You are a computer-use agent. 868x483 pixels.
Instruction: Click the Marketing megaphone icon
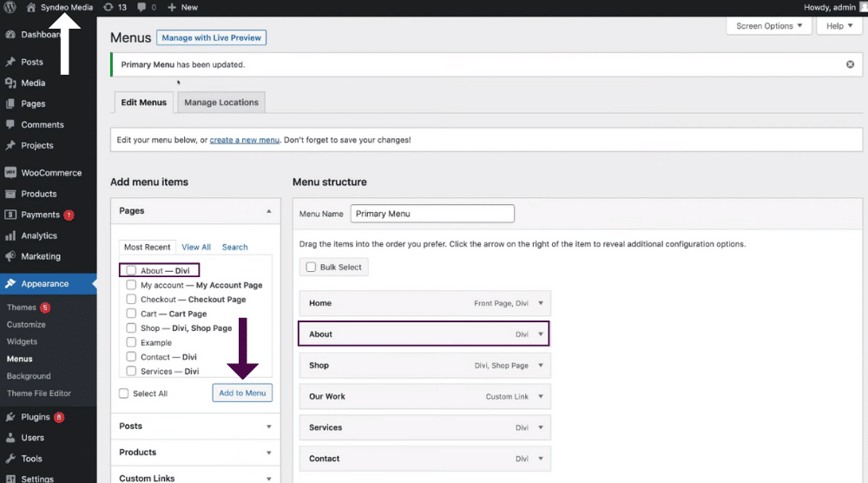pyautogui.click(x=10, y=256)
